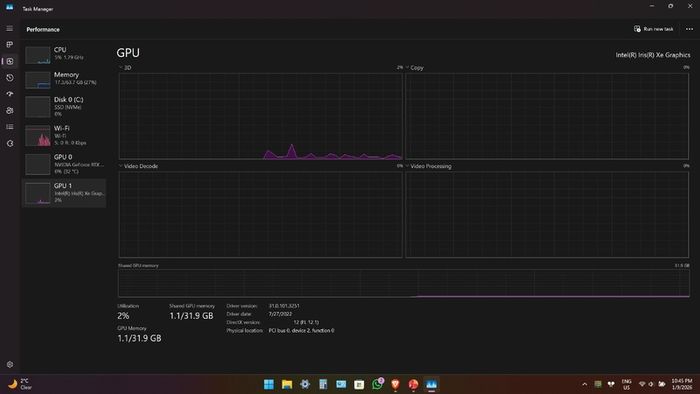Open Startup apps page icon

point(9,94)
